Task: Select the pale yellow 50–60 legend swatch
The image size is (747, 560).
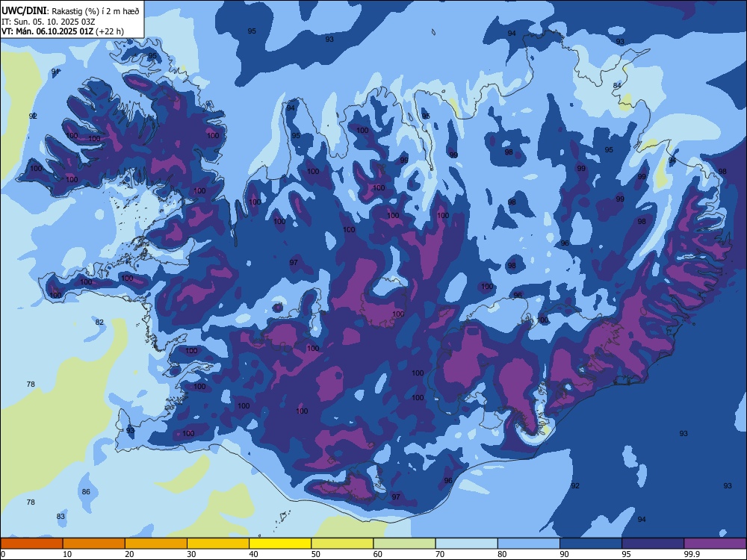Action: 342,544
